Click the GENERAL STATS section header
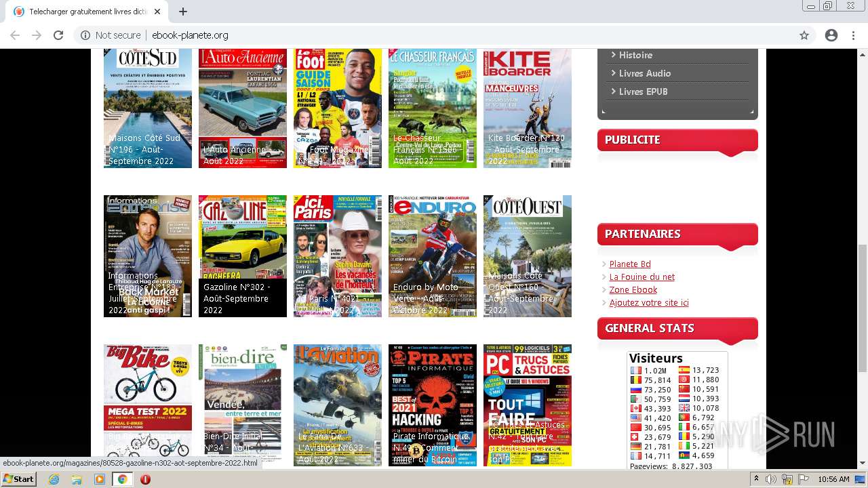The height and width of the screenshot is (488, 868). pos(677,329)
